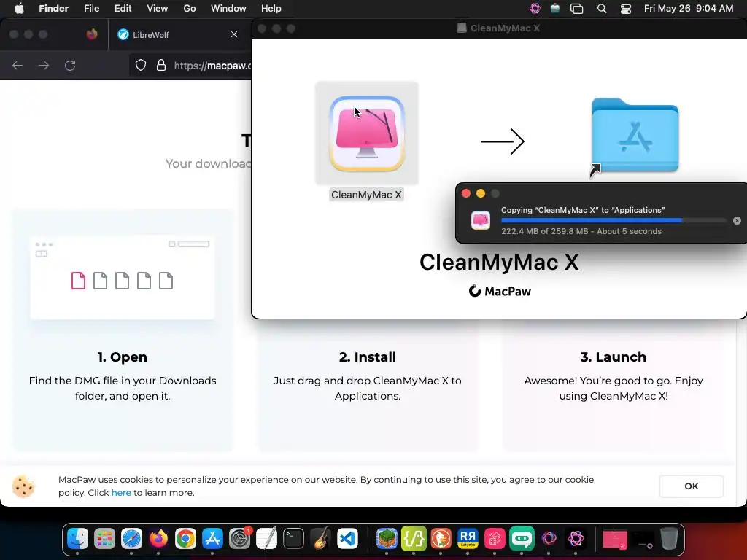Click the MacPaw logo in installer window
The width and height of the screenshot is (747, 560).
click(x=500, y=291)
